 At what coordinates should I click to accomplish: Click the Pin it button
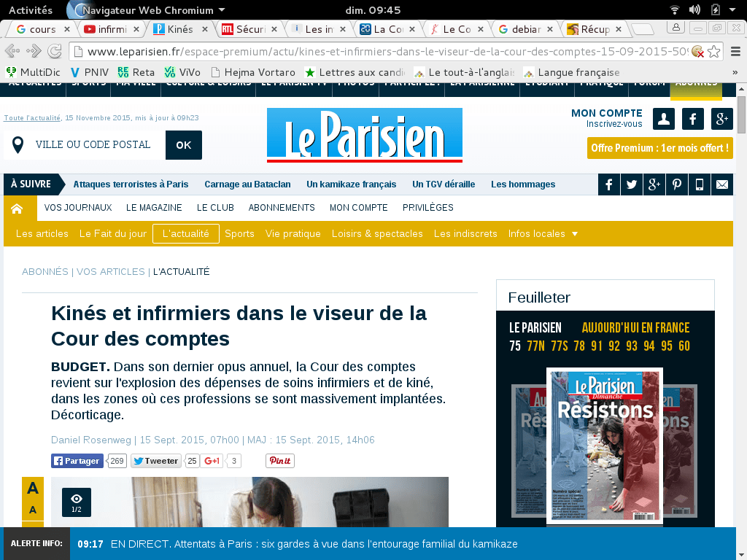[x=280, y=461]
